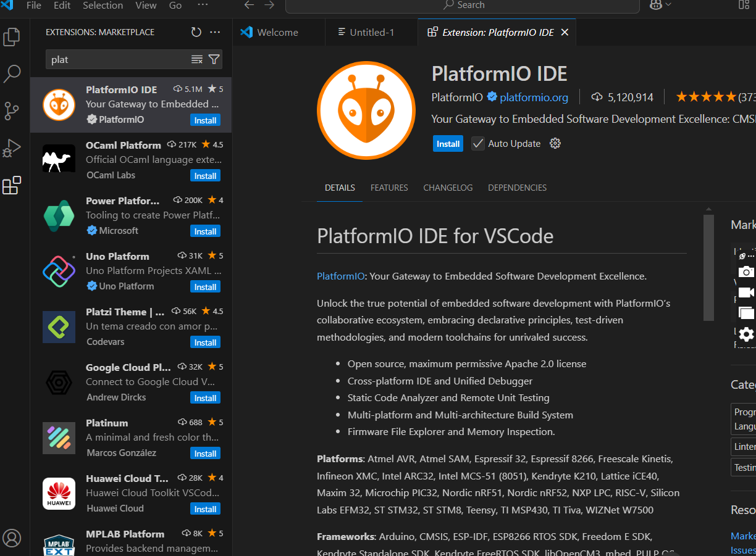Open the Search view in activity bar
The width and height of the screenshot is (756, 556).
click(12, 74)
